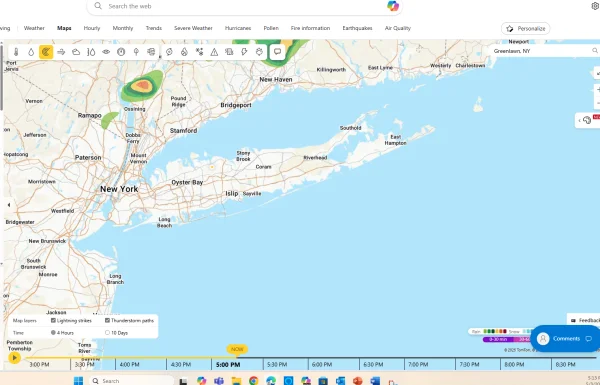Open the blue Comments button
The image size is (600, 385).
click(565, 338)
